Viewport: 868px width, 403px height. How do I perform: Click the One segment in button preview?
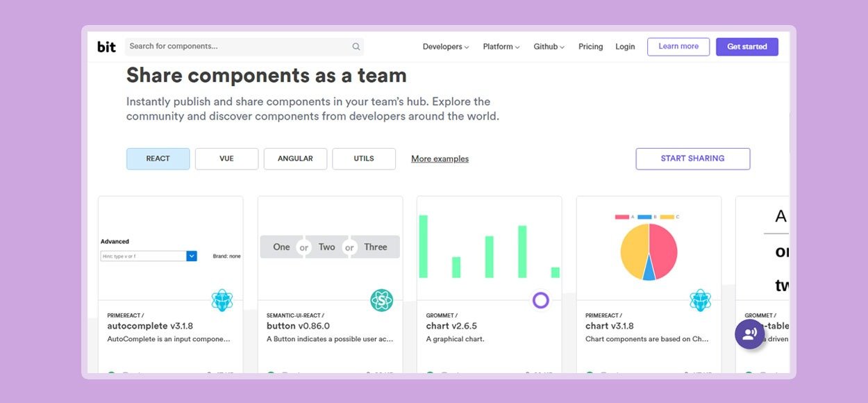tap(281, 247)
